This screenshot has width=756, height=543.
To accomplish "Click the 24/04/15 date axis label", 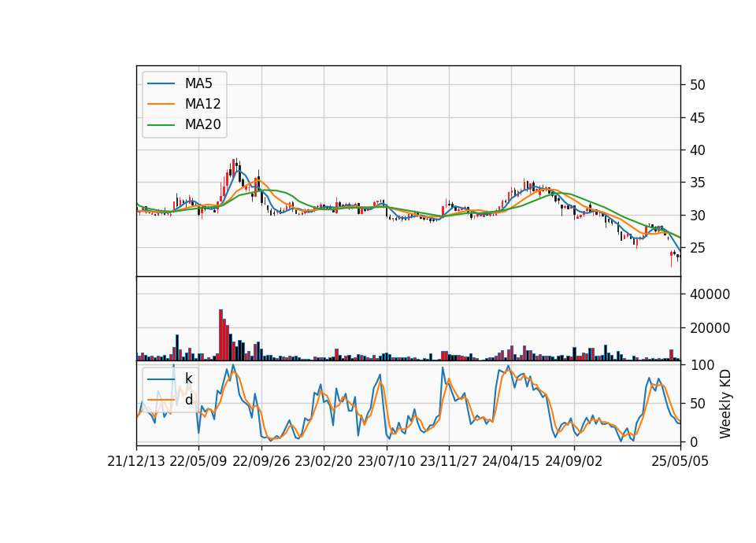I will coord(511,462).
